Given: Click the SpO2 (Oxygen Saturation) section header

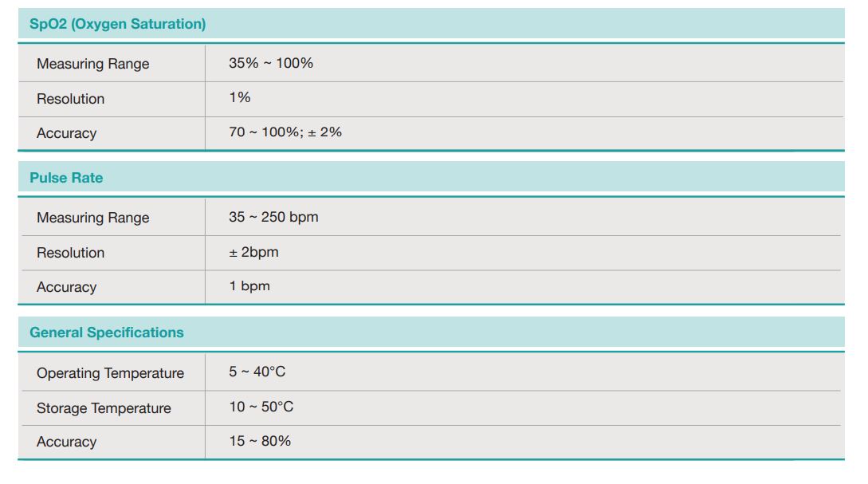Looking at the screenshot, I should pyautogui.click(x=118, y=24).
